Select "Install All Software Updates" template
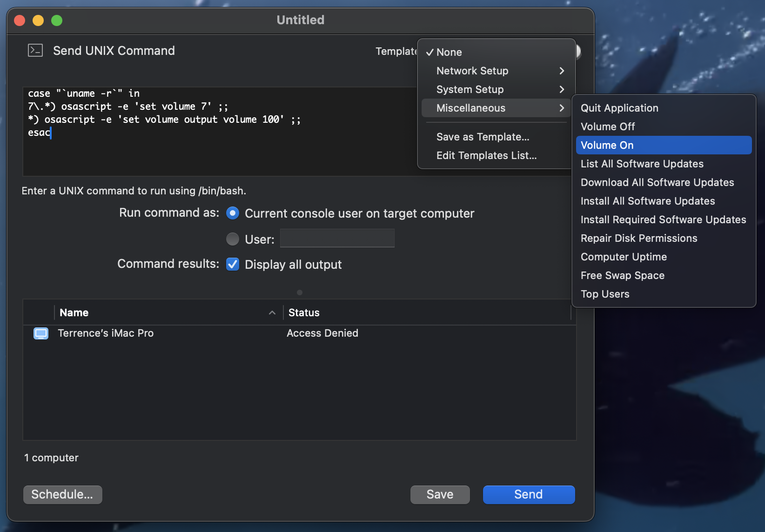The width and height of the screenshot is (765, 532). click(648, 201)
